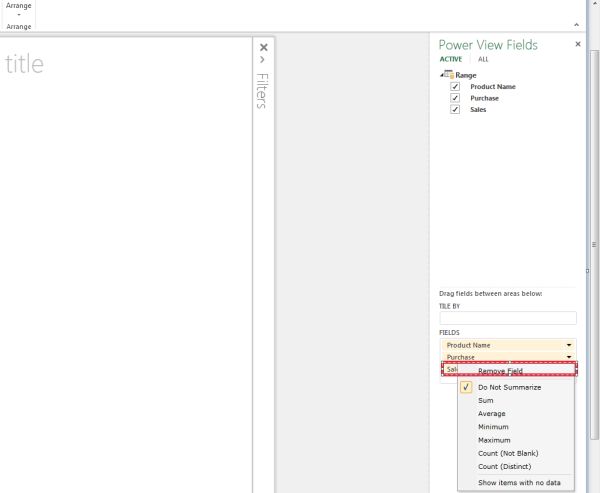600x493 pixels.
Task: Click the Range table name
Action: coord(466,75)
